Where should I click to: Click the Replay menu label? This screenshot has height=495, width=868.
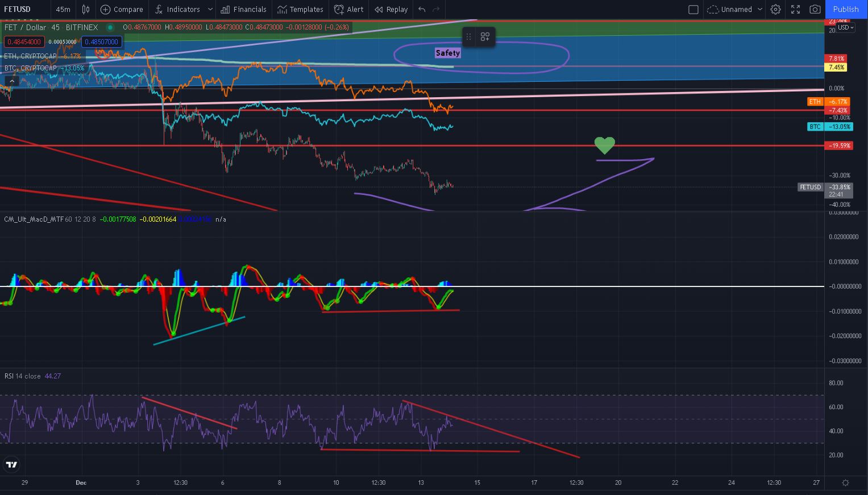[397, 9]
